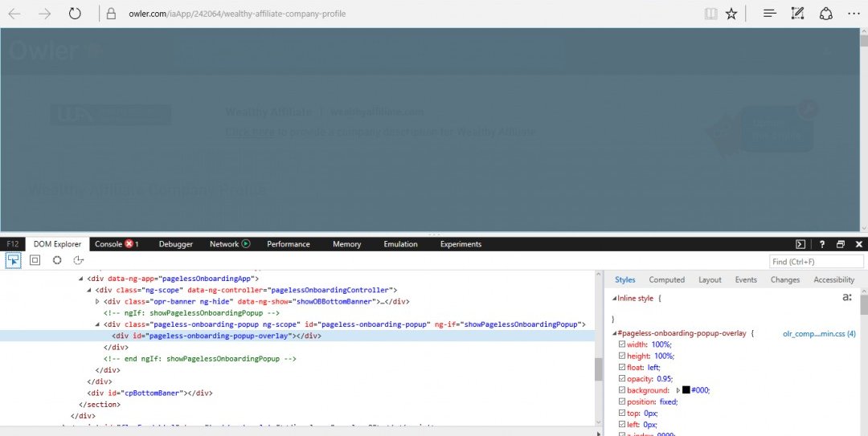Open the Debugger tab
868x436 pixels.
(175, 244)
